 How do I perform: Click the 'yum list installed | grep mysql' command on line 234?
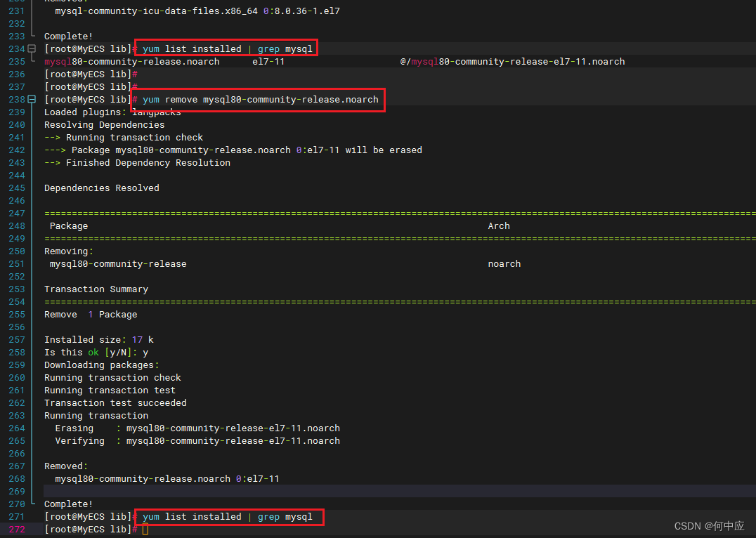(x=227, y=48)
